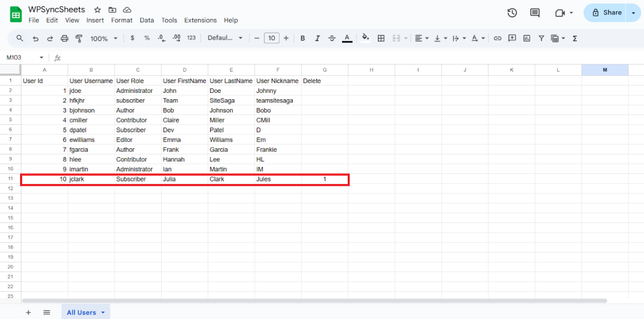Open the Format menu

tap(122, 20)
